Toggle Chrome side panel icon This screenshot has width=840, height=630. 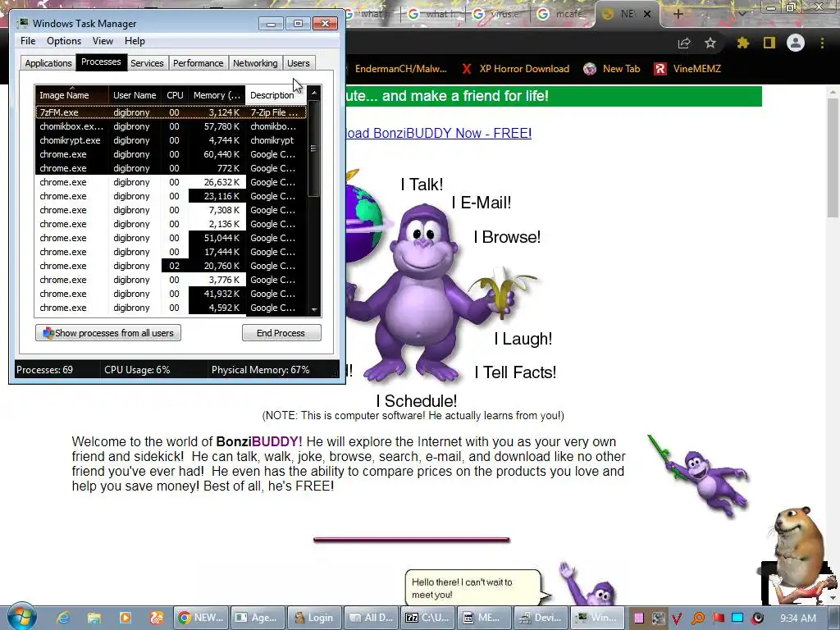(769, 43)
